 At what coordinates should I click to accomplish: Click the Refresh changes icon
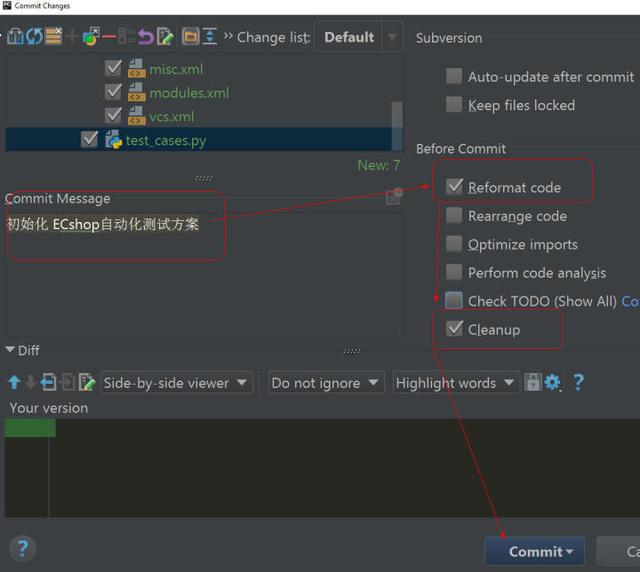pos(35,37)
